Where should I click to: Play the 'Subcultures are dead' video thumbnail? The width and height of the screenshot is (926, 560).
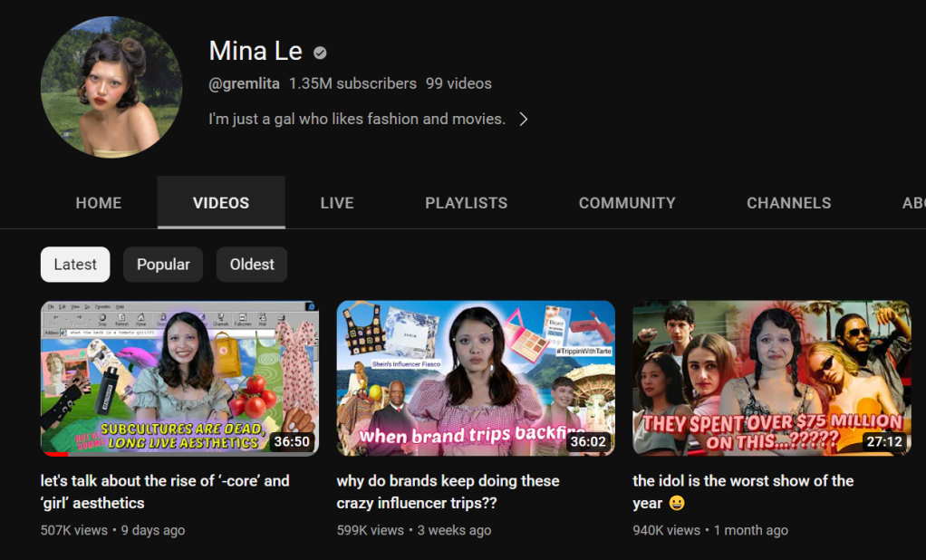pos(179,378)
